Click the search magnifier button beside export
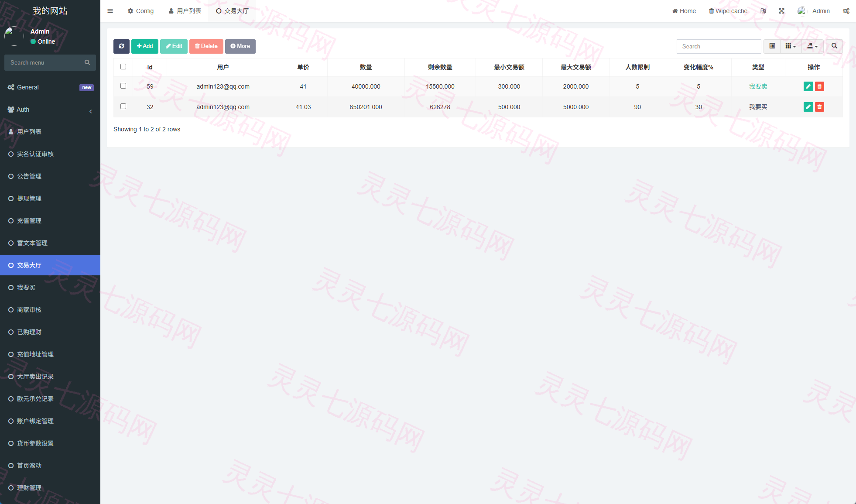 [x=834, y=46]
